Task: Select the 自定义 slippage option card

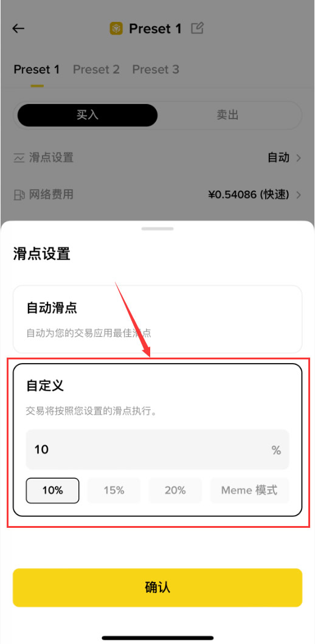Action: tap(157, 440)
